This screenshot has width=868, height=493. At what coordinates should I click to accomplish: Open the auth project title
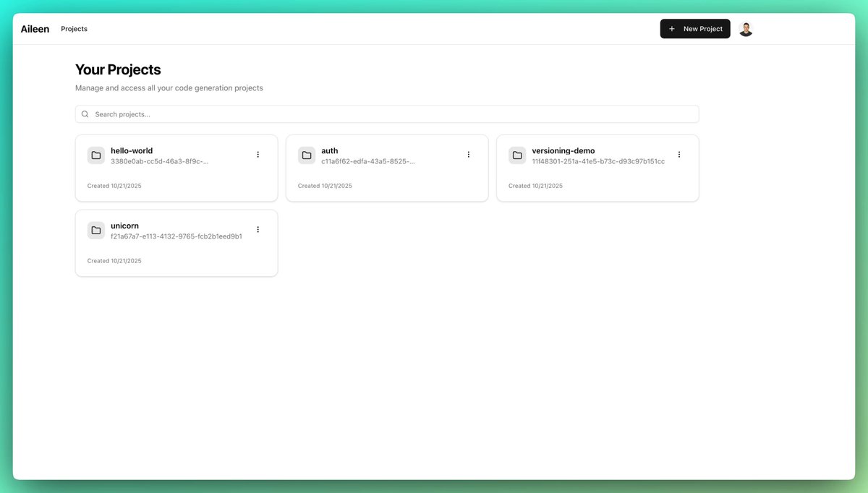point(330,151)
